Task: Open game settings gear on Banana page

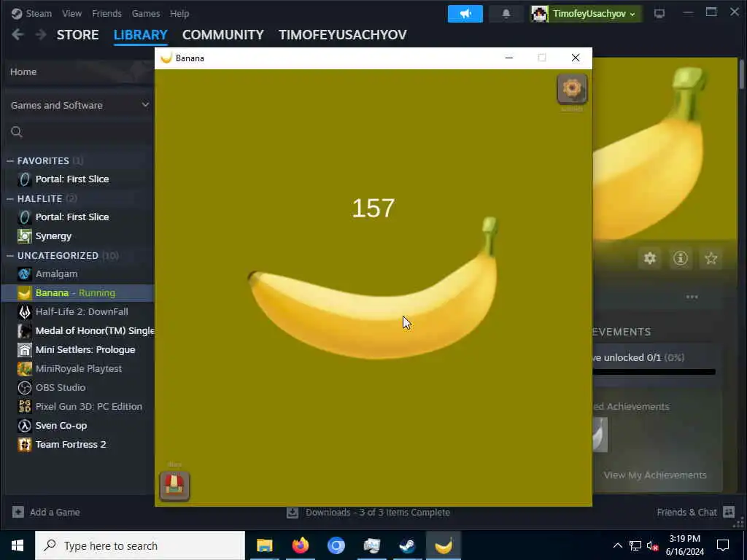Action: point(650,259)
